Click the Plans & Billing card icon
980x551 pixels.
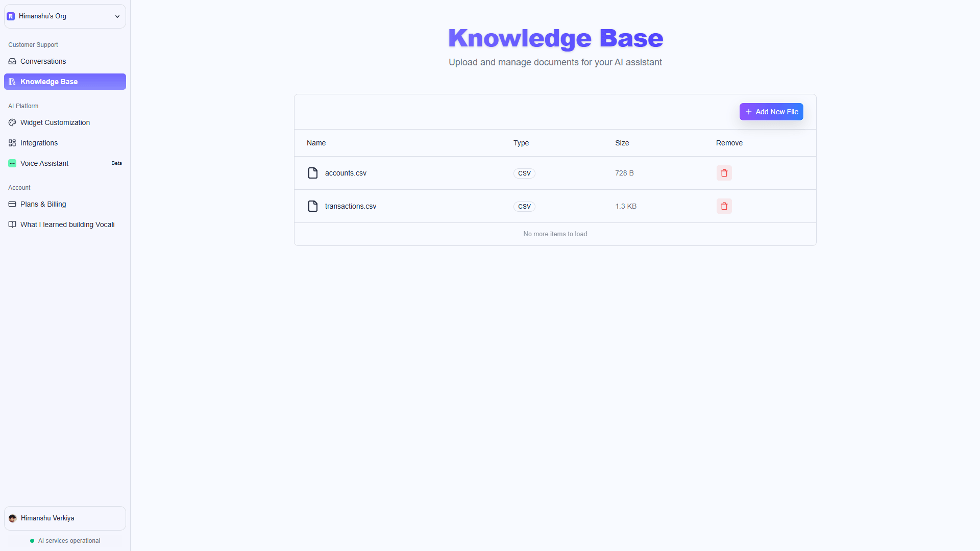[12, 204]
